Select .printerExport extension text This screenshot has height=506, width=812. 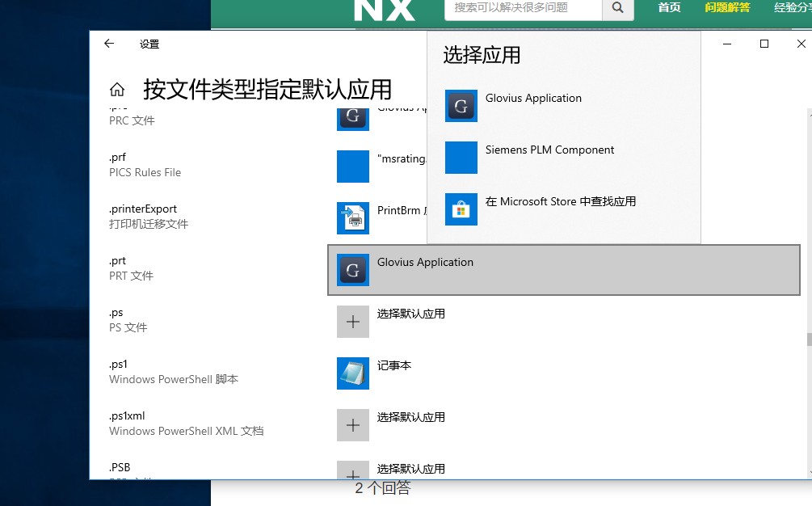coord(143,209)
